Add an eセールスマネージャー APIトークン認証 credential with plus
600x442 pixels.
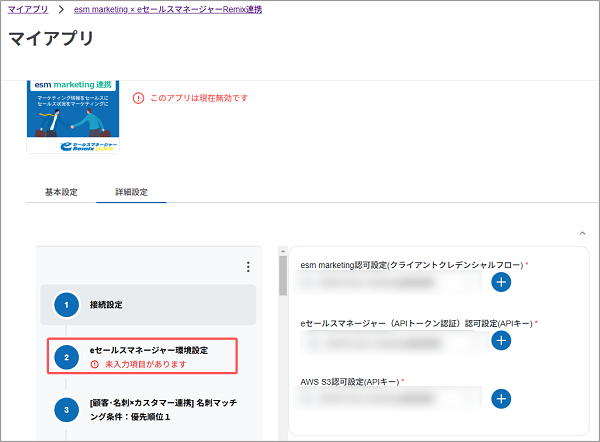point(502,340)
